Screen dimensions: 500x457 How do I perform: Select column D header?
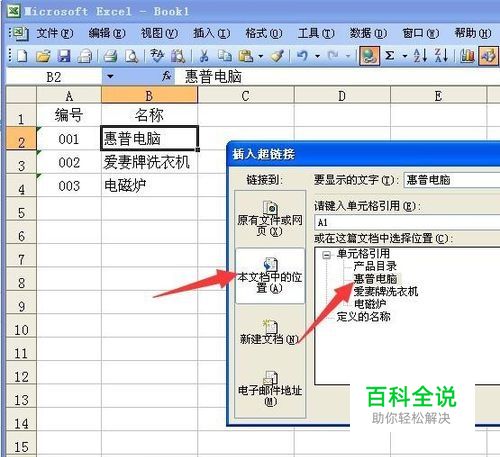coord(342,96)
